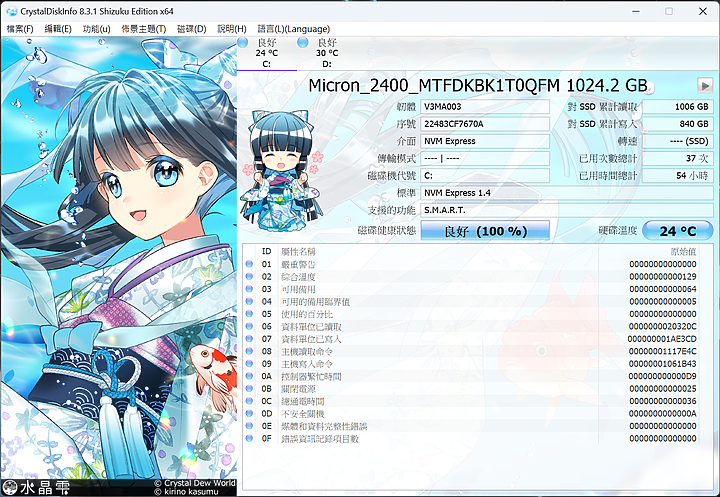Screen dimensions: 720x497
Task: Click the total host reads value 1006 GB
Action: pos(678,107)
